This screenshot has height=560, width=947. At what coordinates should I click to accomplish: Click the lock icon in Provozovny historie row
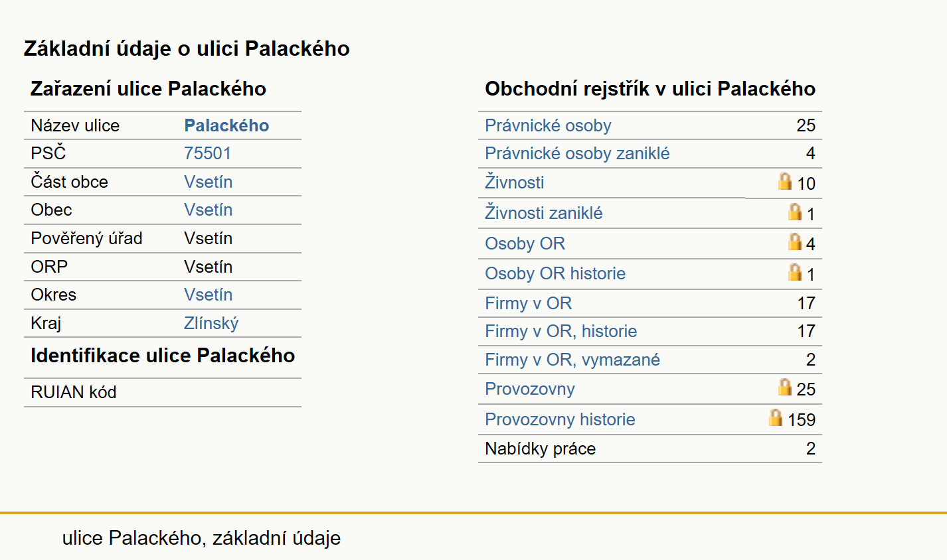(x=776, y=417)
